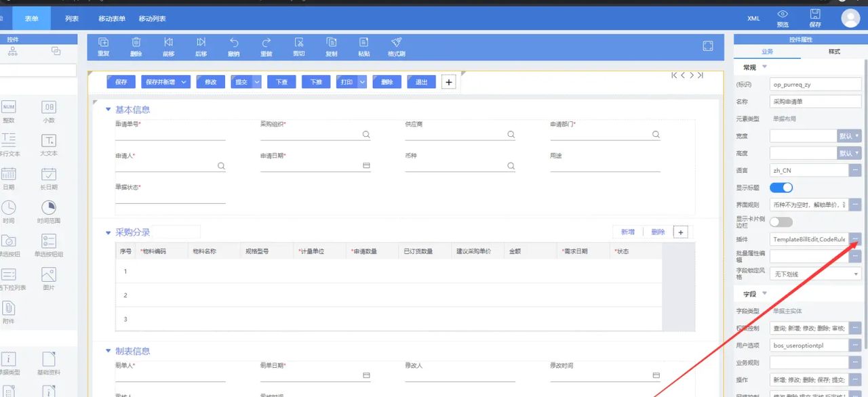Click 新增 in the 采购分录 header
This screenshot has height=397, width=868.
pos(628,232)
